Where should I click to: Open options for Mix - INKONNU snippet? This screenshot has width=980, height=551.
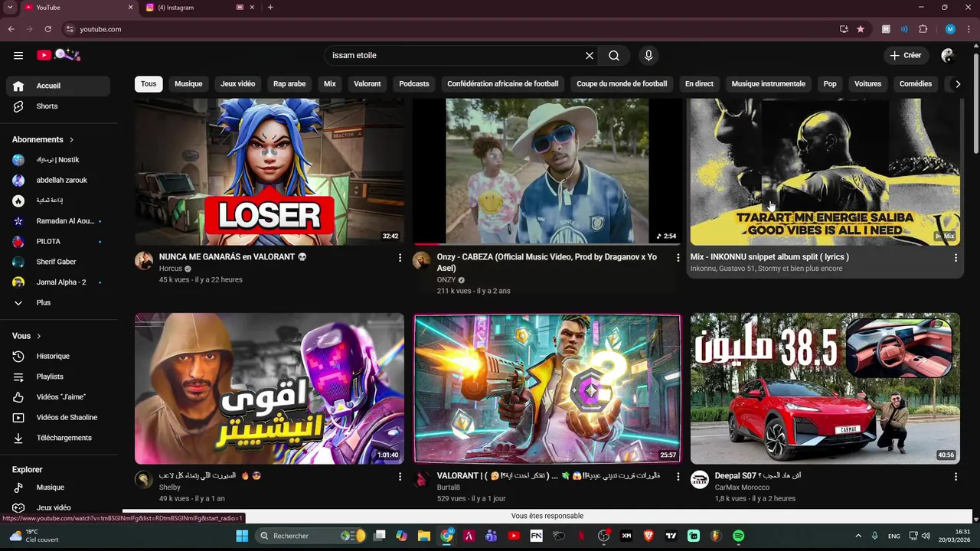[x=955, y=258]
